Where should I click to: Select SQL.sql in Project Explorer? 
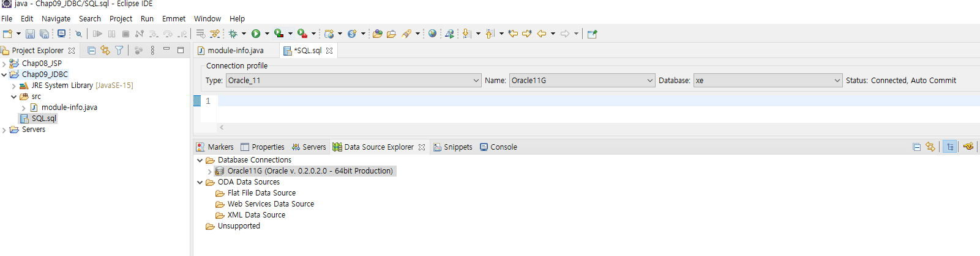point(44,119)
